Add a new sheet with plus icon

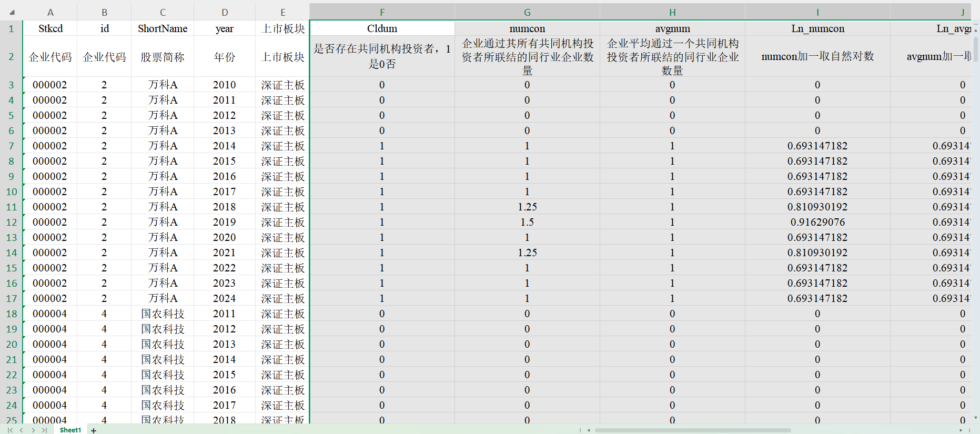click(94, 430)
